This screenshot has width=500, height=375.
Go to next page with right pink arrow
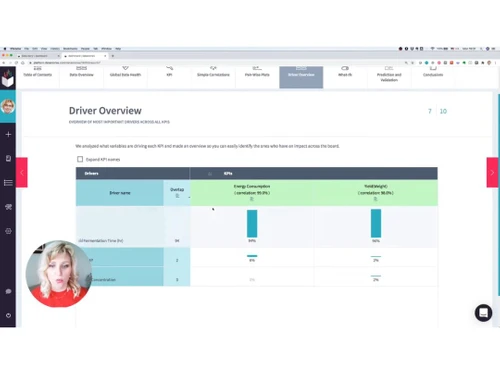tap(492, 172)
